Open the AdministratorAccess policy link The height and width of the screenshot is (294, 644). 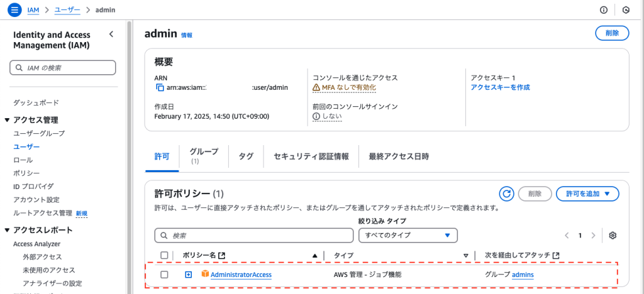(x=241, y=275)
